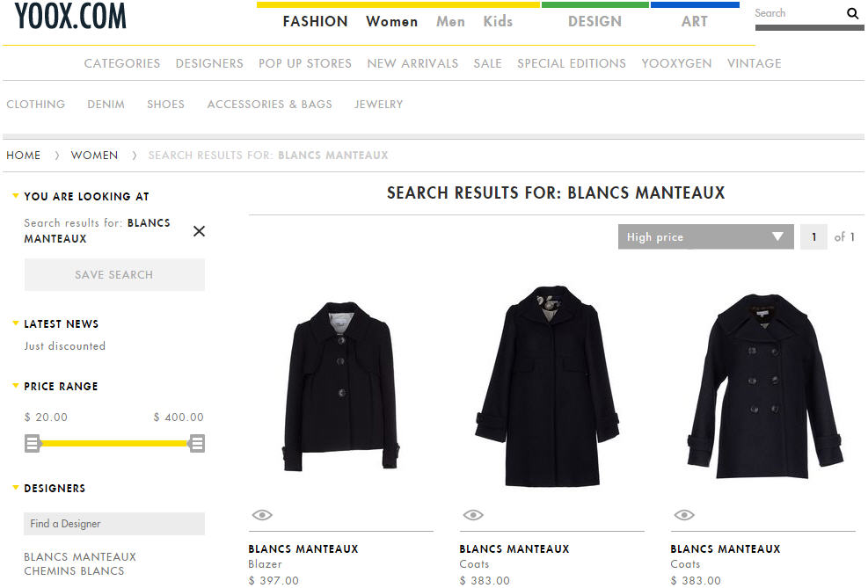Browse the Shoes category

165,104
